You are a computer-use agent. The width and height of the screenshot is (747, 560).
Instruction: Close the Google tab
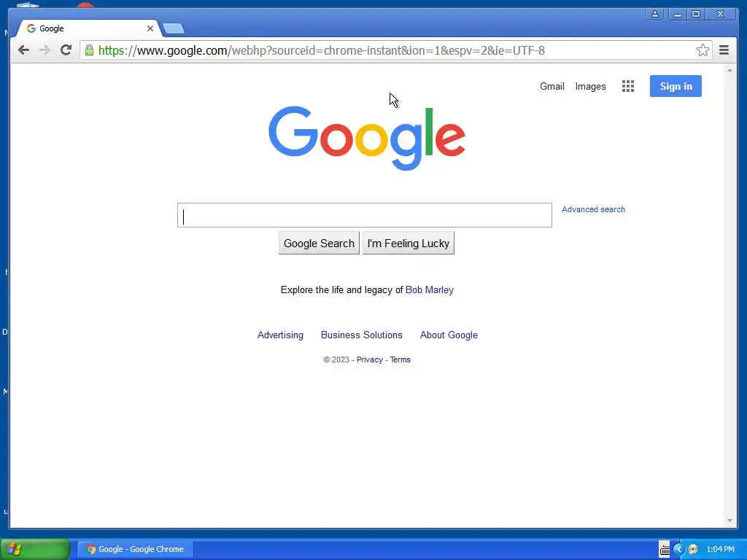tap(150, 28)
